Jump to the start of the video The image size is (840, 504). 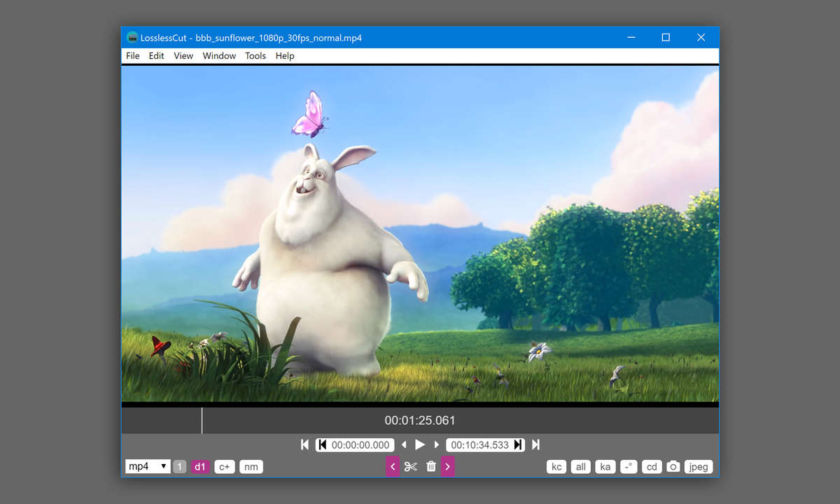(304, 444)
